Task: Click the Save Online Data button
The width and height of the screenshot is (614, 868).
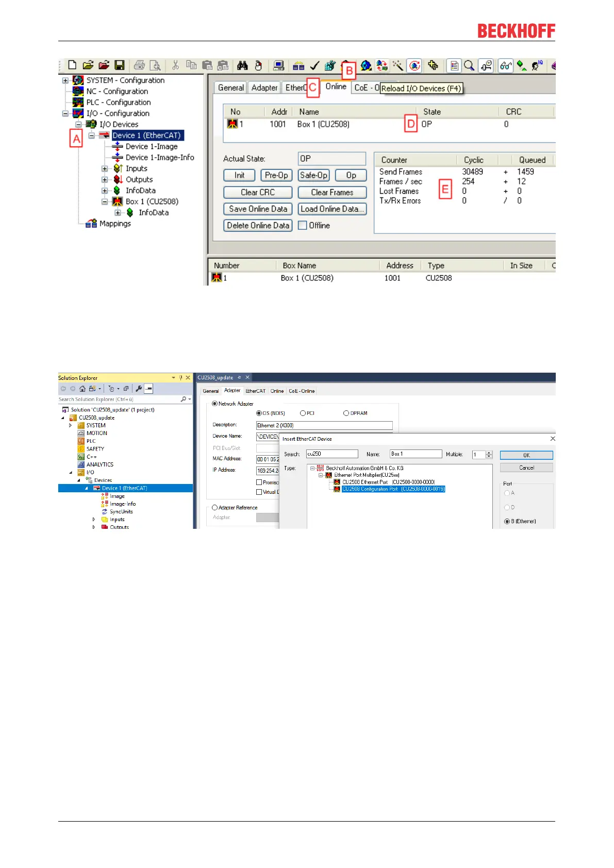Action: click(258, 209)
